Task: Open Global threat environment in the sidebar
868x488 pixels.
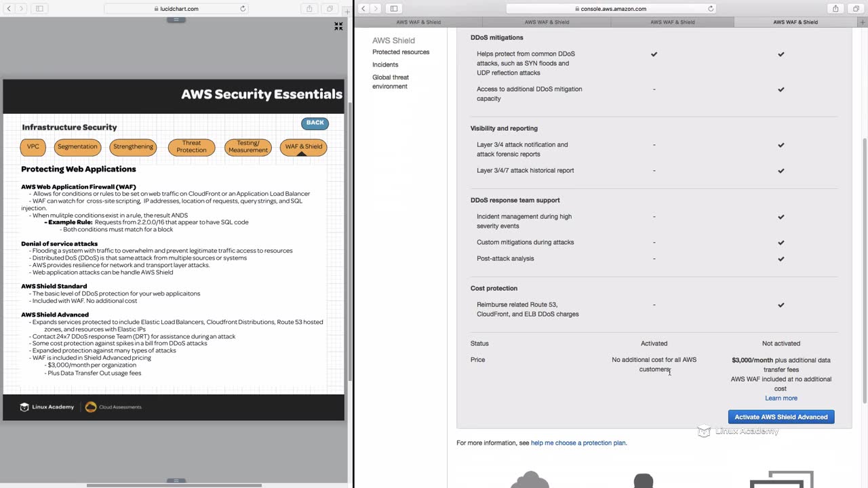Action: [x=391, y=82]
